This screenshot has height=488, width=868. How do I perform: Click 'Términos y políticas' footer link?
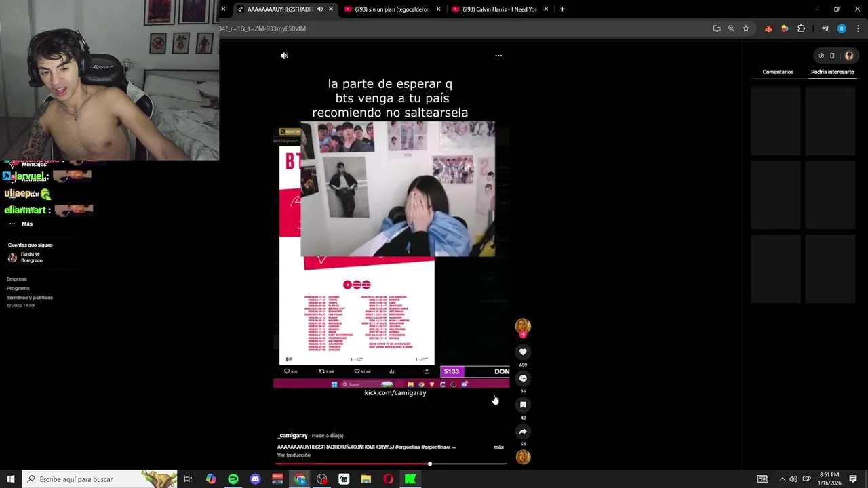30,298
